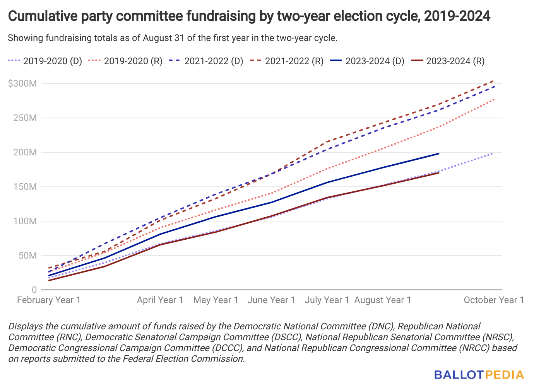This screenshot has width=534, height=392.
Task: Click the June Year 1 axis label
Action: pos(271,300)
